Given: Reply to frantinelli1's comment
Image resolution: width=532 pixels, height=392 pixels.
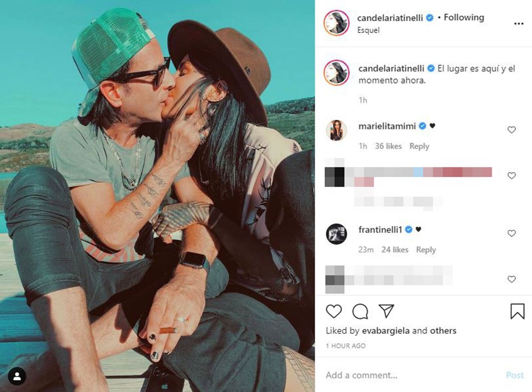Looking at the screenshot, I should pos(426,250).
